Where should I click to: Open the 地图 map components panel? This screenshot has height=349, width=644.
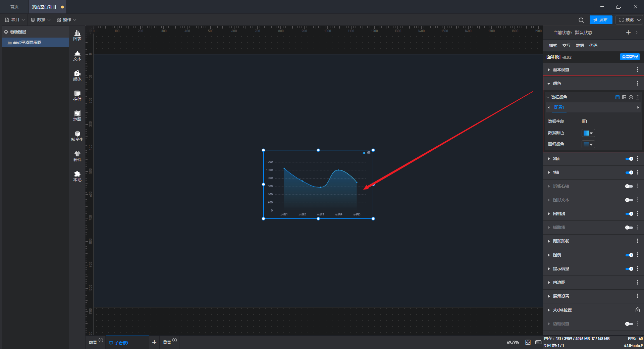(77, 116)
